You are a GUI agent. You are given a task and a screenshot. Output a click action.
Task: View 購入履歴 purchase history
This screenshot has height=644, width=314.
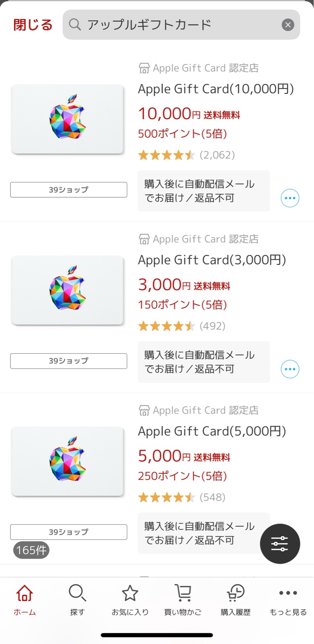tap(235, 600)
